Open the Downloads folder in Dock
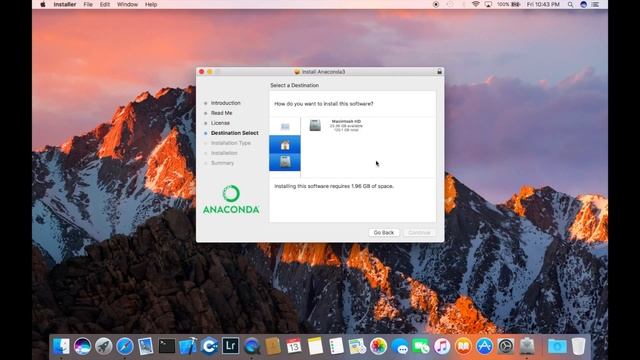Screen dimensions: 640x360 pos(557,347)
